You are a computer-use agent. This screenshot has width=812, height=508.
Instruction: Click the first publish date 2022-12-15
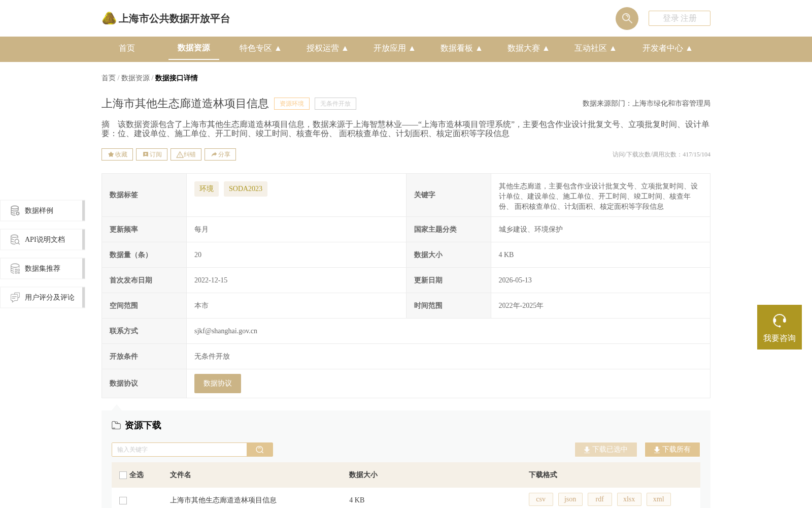coord(211,280)
